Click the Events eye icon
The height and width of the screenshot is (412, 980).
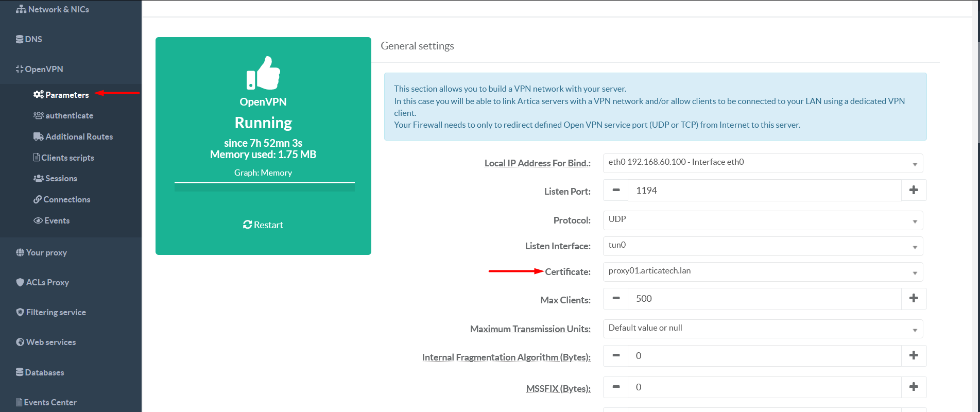pyautogui.click(x=38, y=220)
